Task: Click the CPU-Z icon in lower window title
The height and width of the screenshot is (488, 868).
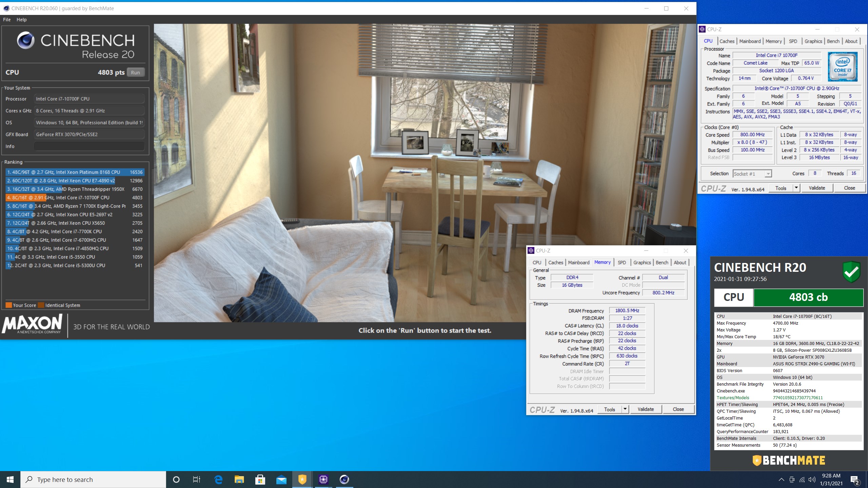Action: 531,251
